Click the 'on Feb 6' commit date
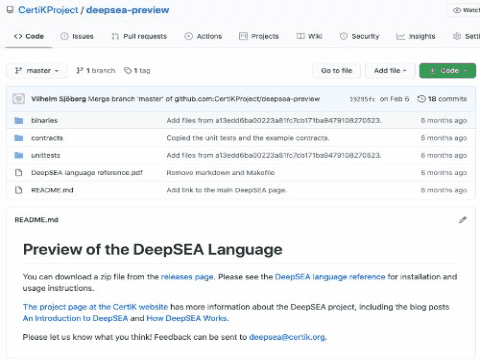 (394, 99)
